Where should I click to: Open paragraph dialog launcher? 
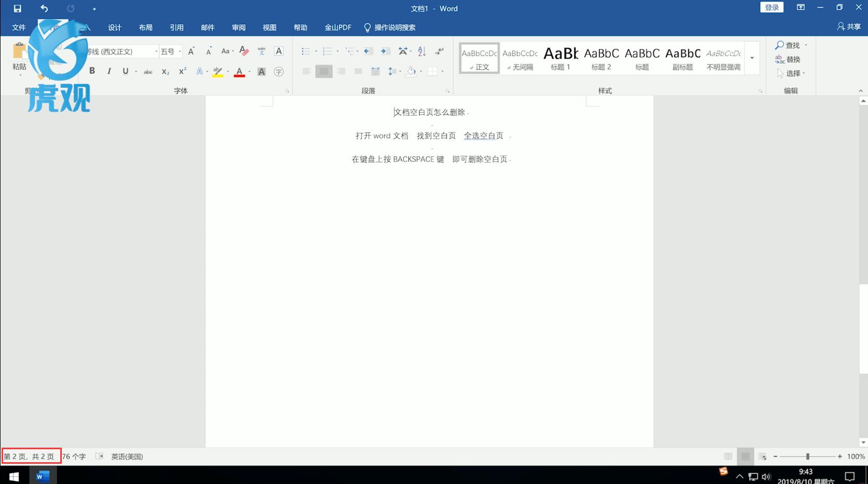[448, 91]
